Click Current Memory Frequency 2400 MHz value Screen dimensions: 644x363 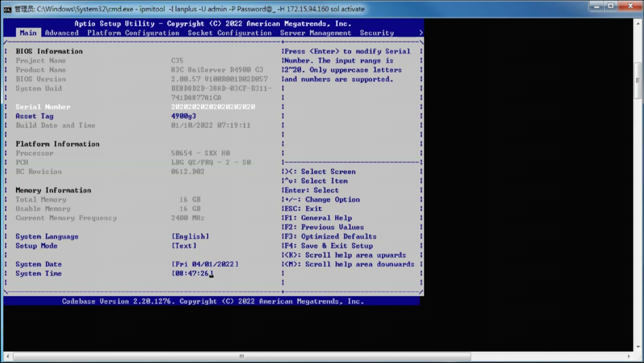pyautogui.click(x=188, y=218)
